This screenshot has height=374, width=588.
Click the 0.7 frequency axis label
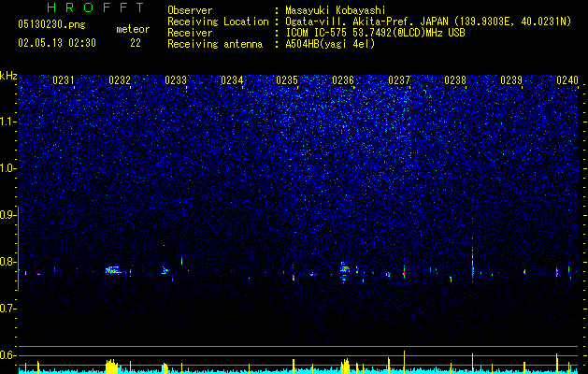[x=7, y=309]
